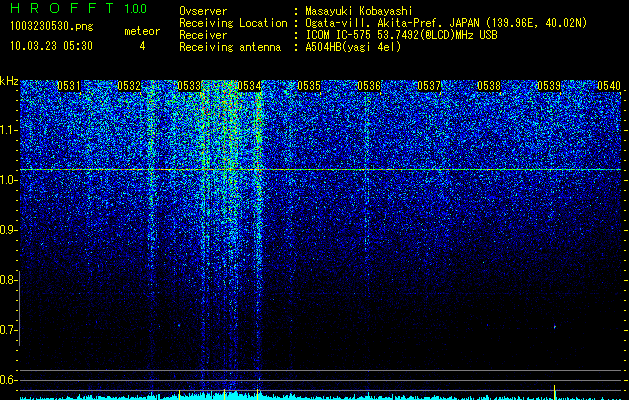Viewport: 629px width, 400px height.
Task: Click the small bright spot below 0539 at 0.7 kHz
Action: [554, 327]
